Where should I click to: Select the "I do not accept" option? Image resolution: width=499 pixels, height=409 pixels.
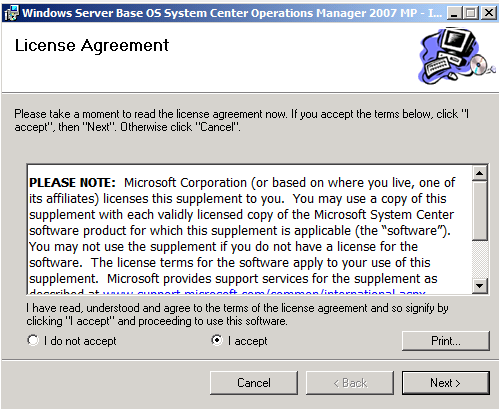[x=33, y=340]
